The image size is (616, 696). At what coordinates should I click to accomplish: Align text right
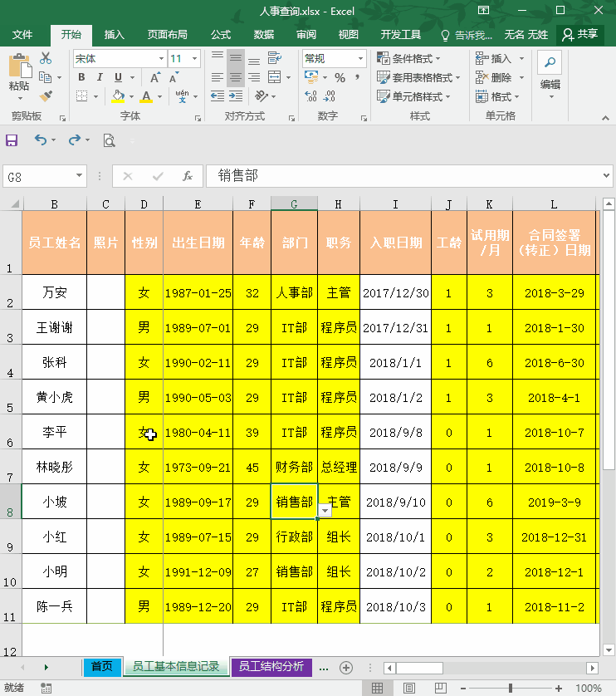254,77
